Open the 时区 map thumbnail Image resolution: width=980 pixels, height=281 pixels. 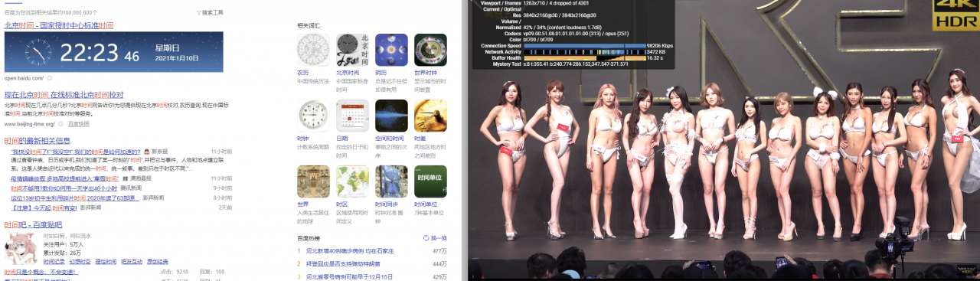(353, 181)
